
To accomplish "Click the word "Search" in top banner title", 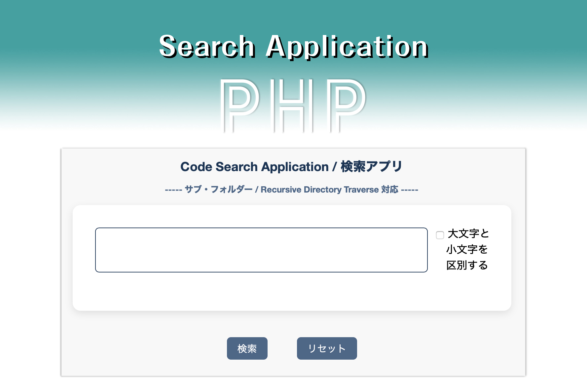I will pos(207,47).
